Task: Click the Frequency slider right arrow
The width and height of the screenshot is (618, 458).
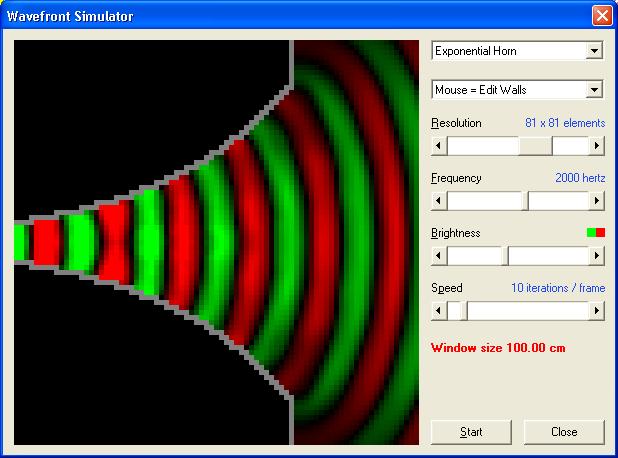Action: click(x=596, y=201)
